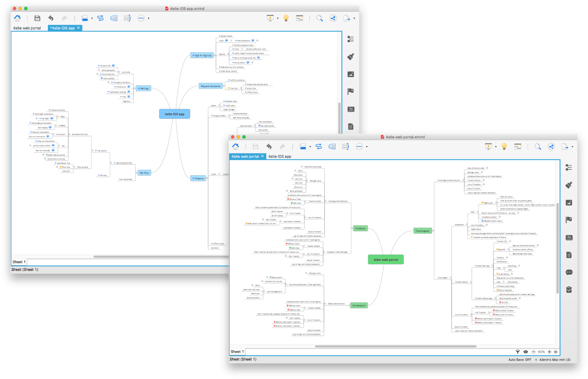Click Sheet 1 tab in iOS app window
588x379 pixels.
[19, 262]
